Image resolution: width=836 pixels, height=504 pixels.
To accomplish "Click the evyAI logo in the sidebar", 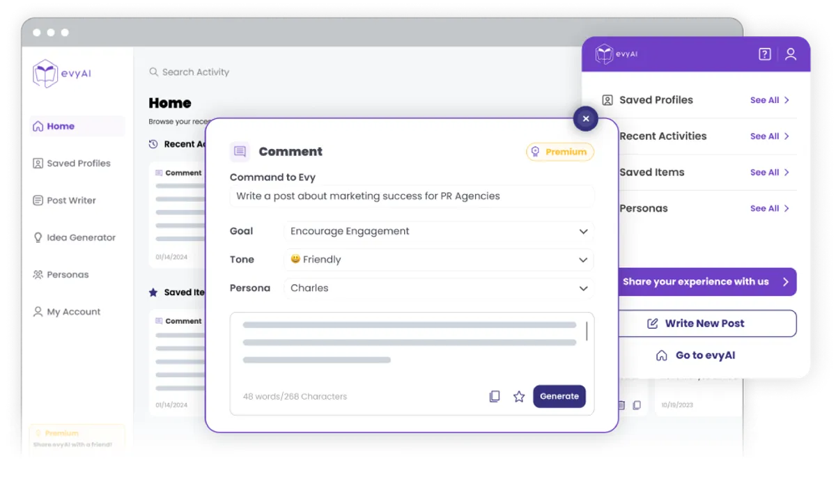I will tap(62, 74).
